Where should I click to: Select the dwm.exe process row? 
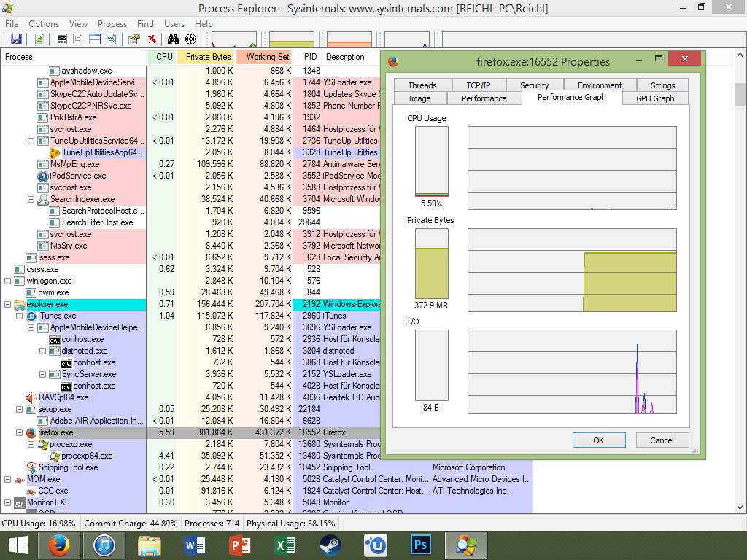tap(190, 292)
